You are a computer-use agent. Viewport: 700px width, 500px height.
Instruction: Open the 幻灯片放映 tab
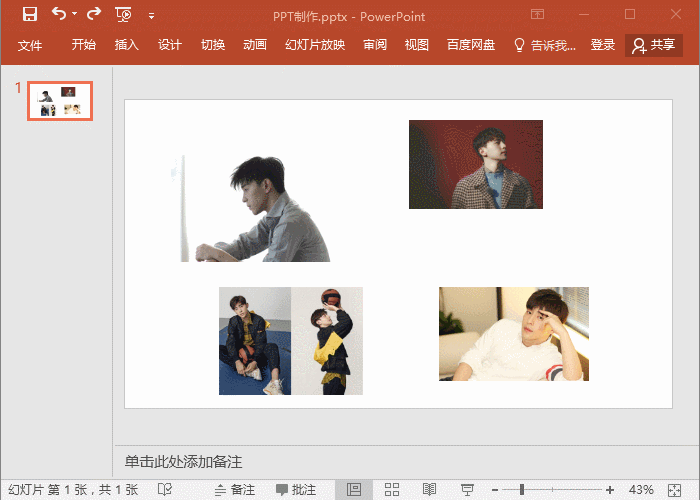coord(315,45)
